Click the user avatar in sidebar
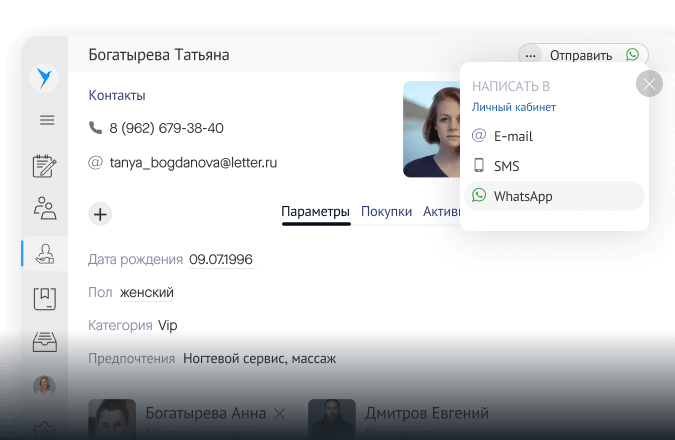The image size is (675, 440). (45, 386)
